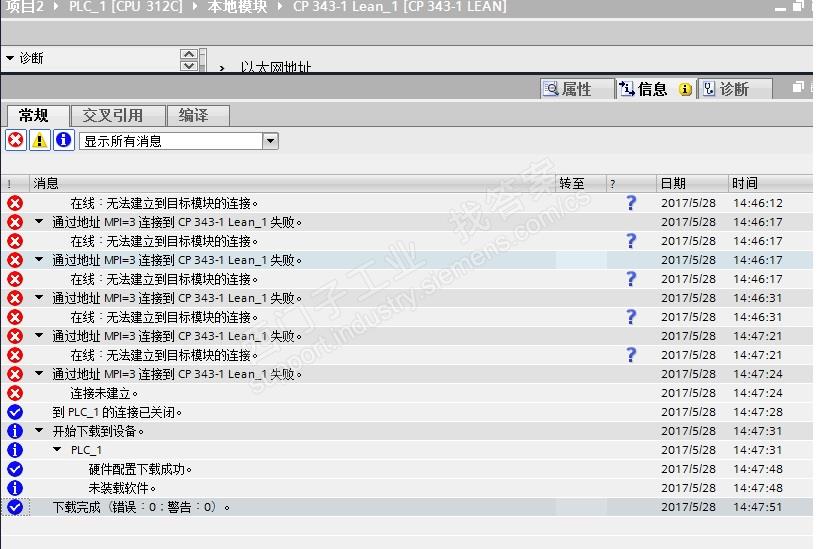819x549 pixels.
Task: Click error icon of 连接未建立 row
Action: click(15, 393)
